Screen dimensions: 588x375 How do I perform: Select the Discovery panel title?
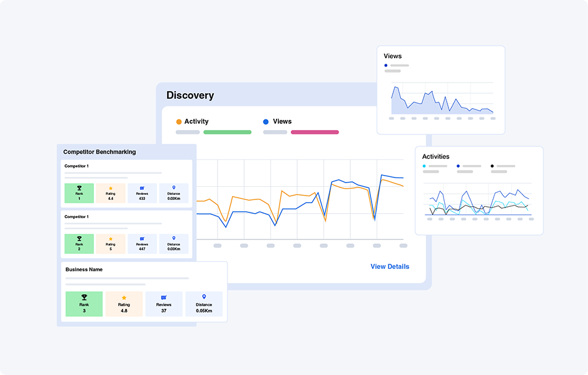(190, 96)
